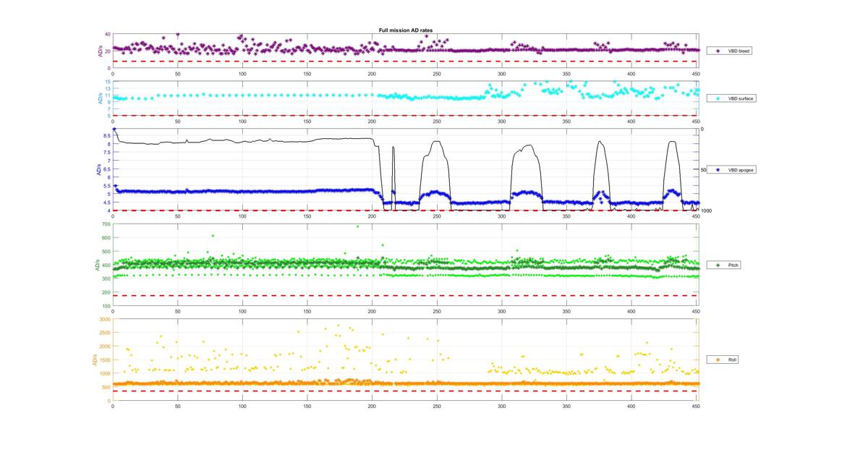Click x-tick "100" under the VBD surface plot

(x=242, y=121)
